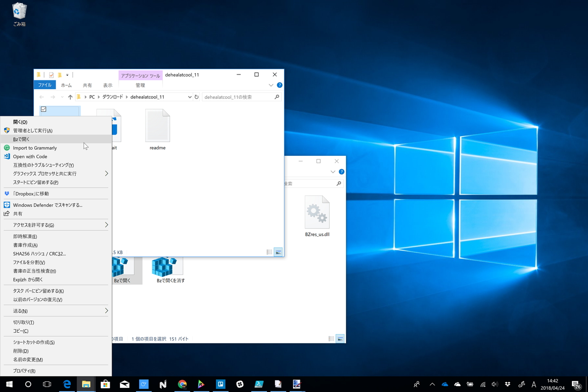This screenshot has height=392, width=588.
Task: Open Task View on the taskbar
Action: (47, 384)
